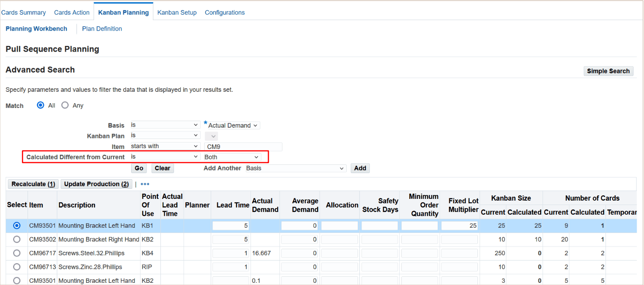Open the Kanban Plan condition dropdown
Image resolution: width=644 pixels, height=285 pixels.
165,136
